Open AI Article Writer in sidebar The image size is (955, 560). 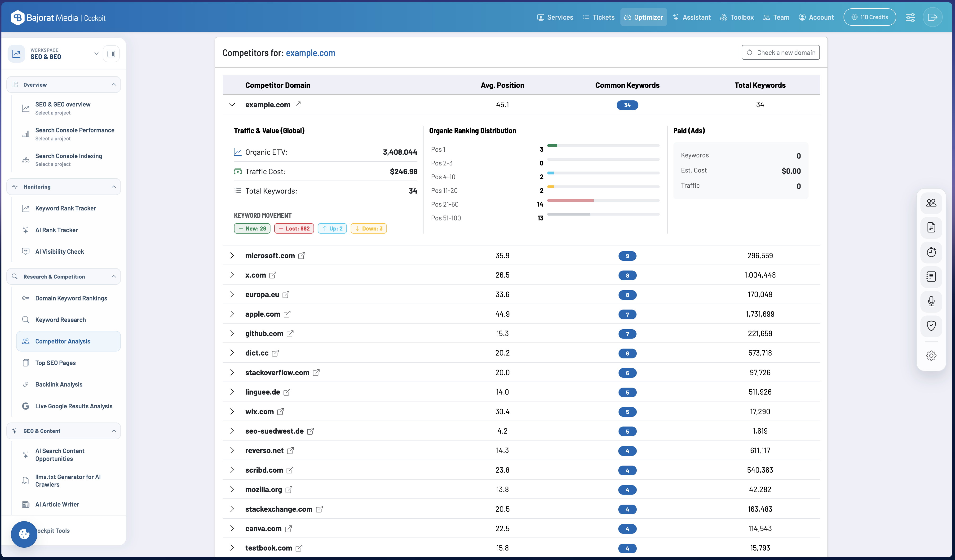(x=68, y=505)
